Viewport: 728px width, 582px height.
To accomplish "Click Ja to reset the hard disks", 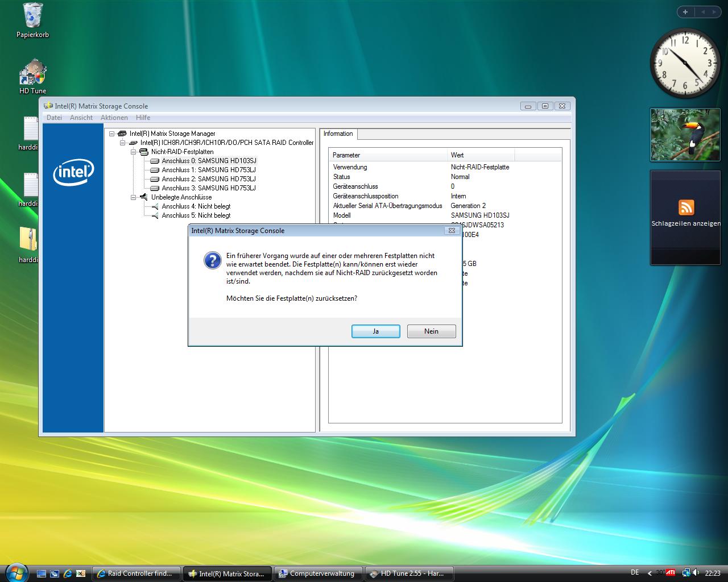I will [375, 331].
